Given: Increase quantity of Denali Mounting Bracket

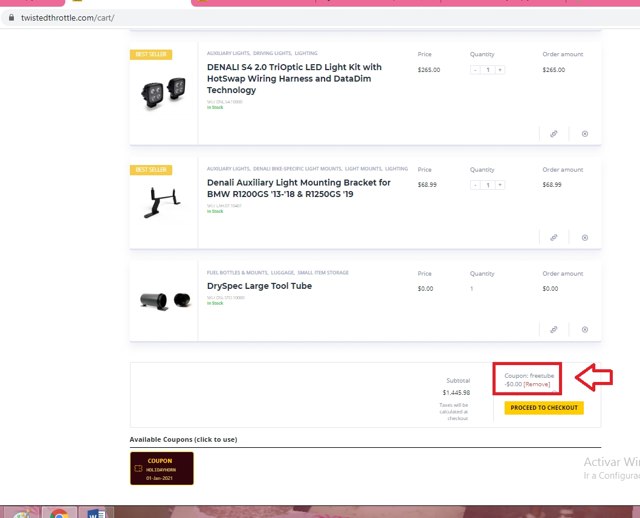Looking at the screenshot, I should click(500, 185).
